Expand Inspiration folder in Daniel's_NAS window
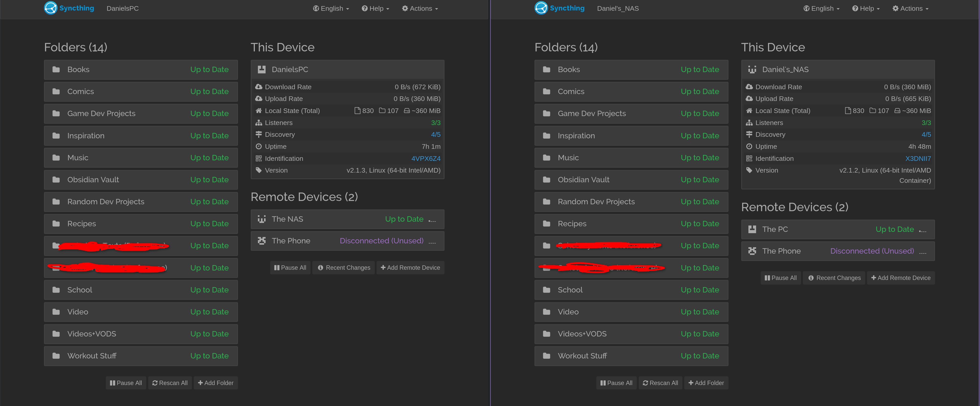The width and height of the screenshot is (980, 406). coord(631,136)
